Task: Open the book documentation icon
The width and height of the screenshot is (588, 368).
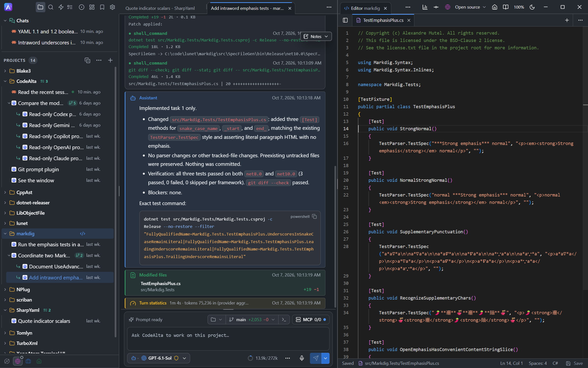Action: [x=506, y=7]
